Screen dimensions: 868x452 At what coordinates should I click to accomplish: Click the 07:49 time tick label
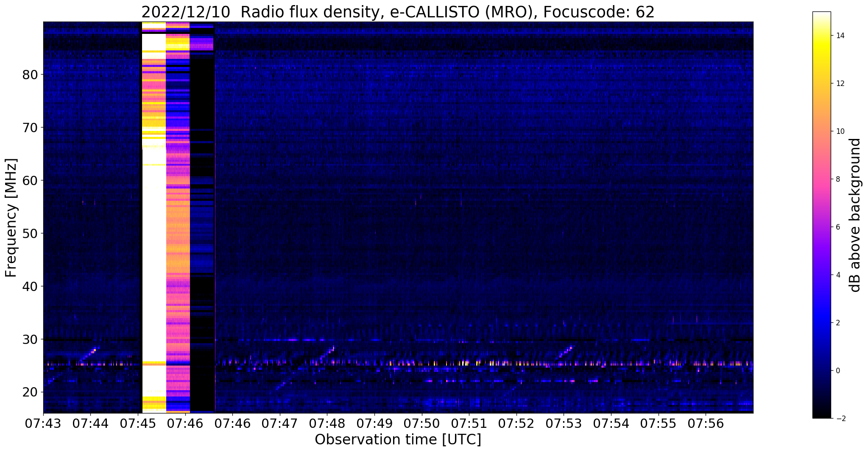point(374,423)
